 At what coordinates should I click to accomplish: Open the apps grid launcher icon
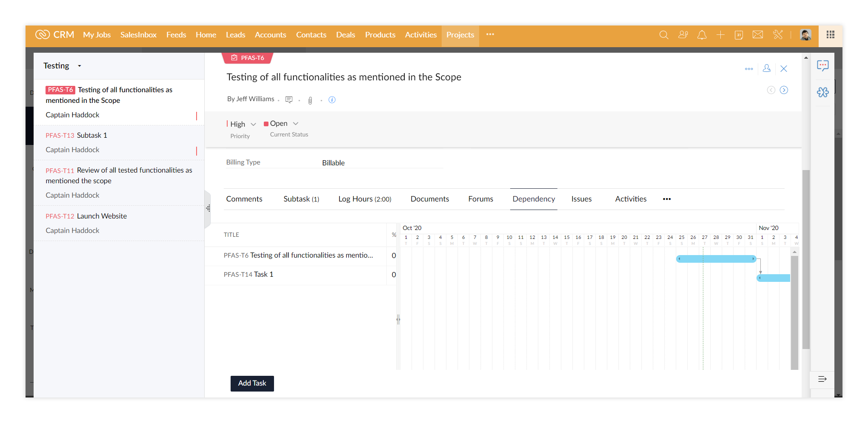[830, 35]
